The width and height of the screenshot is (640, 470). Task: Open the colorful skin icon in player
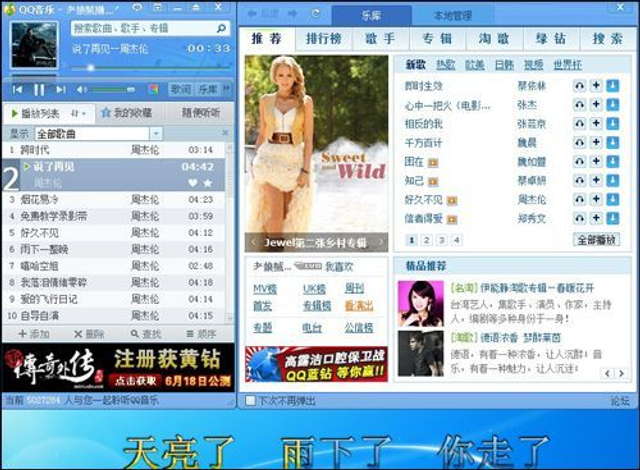point(153,89)
